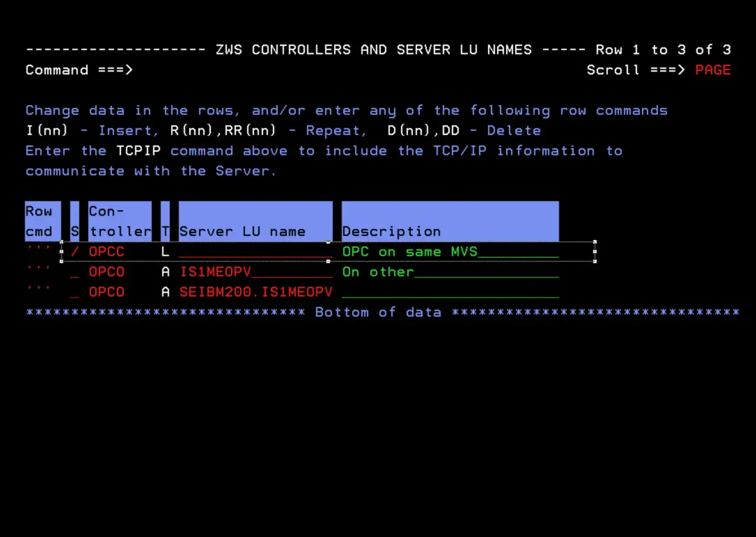Click Server LU name SEIBM200.IS1MEOPV
The height and width of the screenshot is (537, 756).
click(255, 292)
